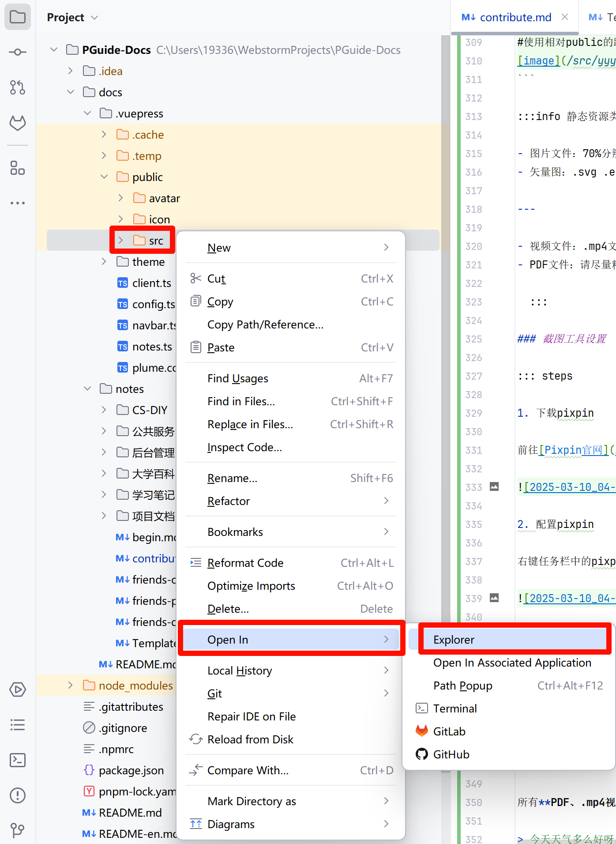Click the GitLab merge requests sidebar icon
The width and height of the screenshot is (616, 844).
tap(18, 123)
